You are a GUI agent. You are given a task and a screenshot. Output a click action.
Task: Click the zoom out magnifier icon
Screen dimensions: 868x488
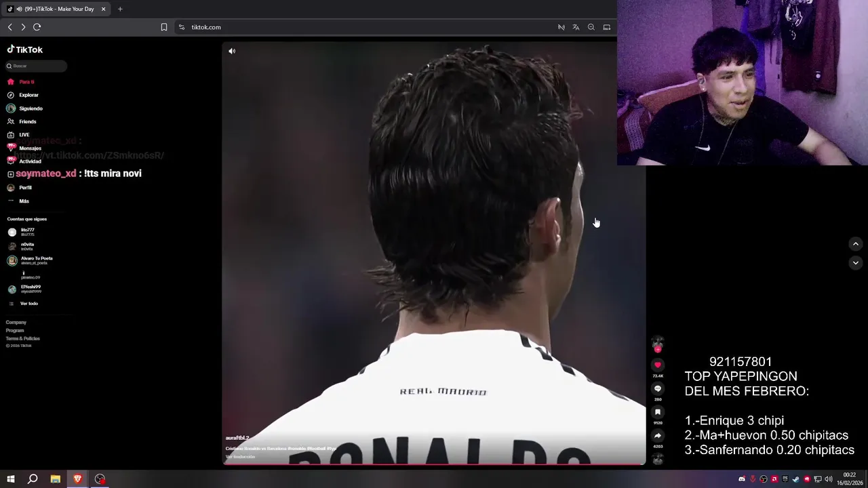pyautogui.click(x=591, y=27)
